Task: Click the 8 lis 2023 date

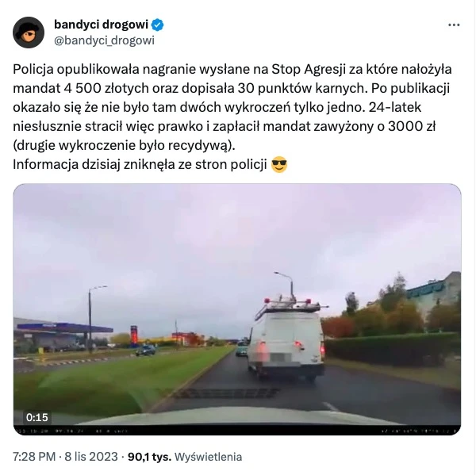Action: pos(91,457)
